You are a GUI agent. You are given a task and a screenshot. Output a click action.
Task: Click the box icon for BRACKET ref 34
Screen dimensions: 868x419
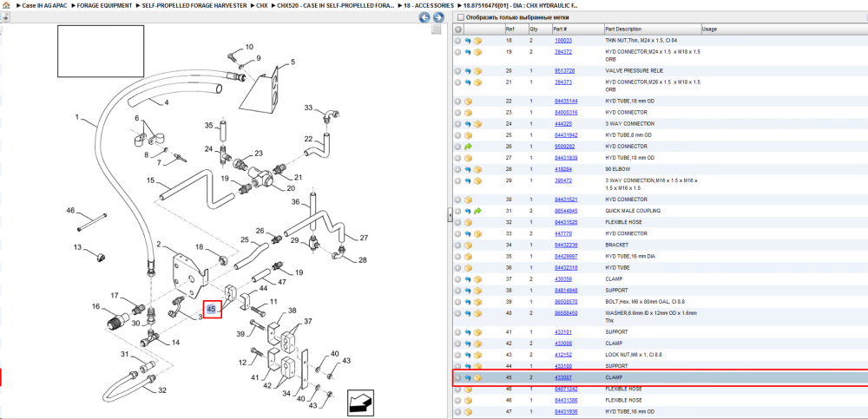[x=468, y=245]
